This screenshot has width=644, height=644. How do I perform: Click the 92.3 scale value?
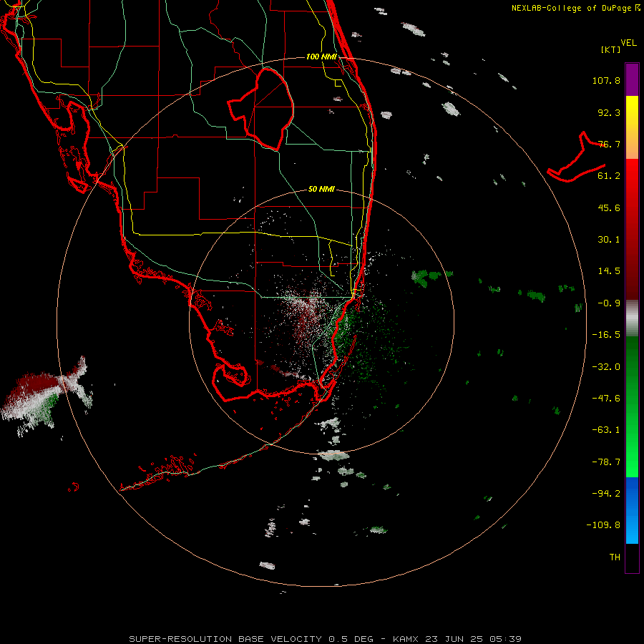609,112
